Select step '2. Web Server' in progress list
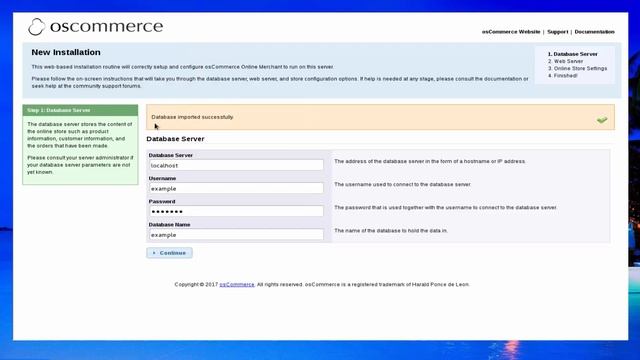 tap(565, 61)
